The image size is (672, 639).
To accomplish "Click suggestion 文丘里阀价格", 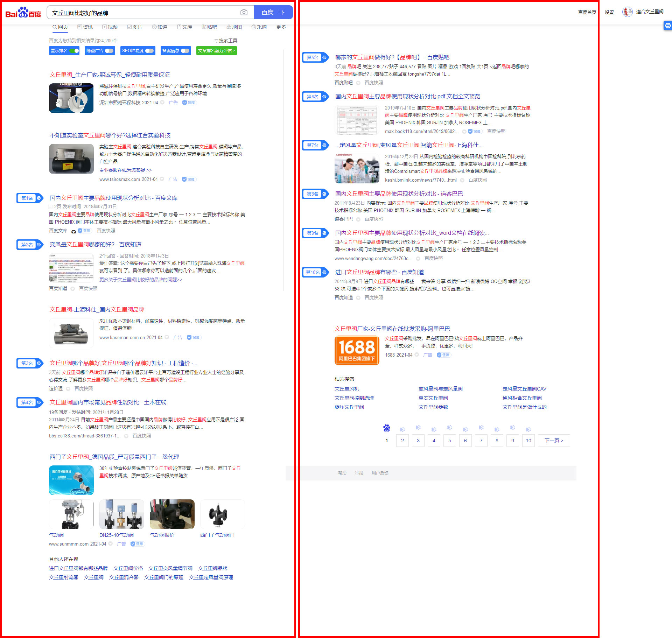I will (x=128, y=568).
